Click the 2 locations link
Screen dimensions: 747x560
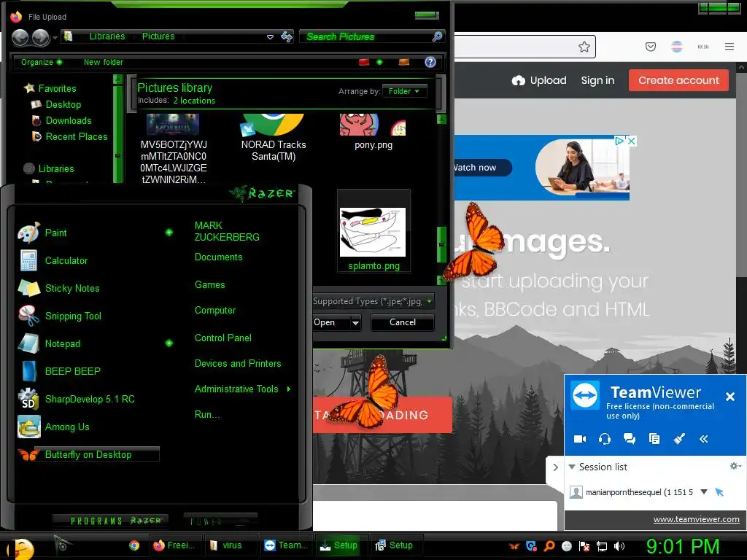click(x=194, y=101)
